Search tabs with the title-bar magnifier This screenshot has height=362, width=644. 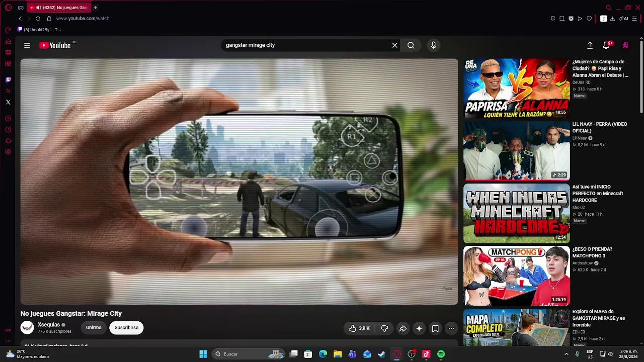pos(608,8)
